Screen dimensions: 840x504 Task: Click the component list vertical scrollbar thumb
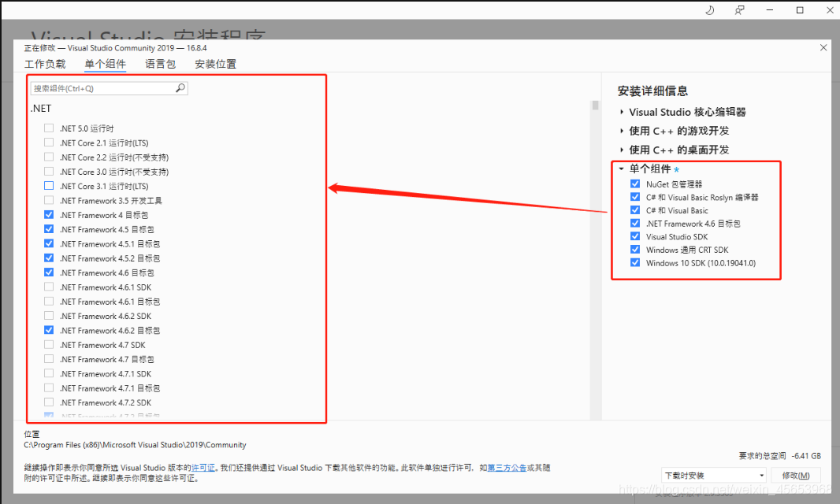point(595,105)
